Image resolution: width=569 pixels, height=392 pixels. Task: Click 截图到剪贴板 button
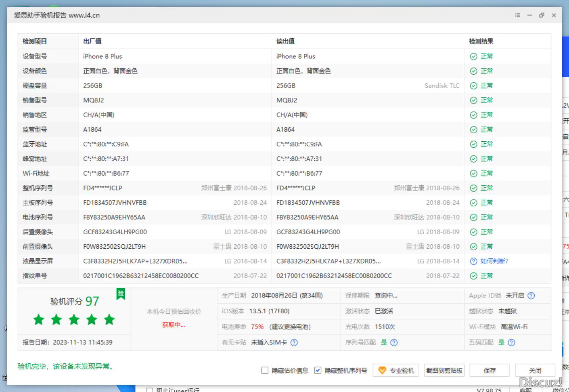click(x=444, y=370)
